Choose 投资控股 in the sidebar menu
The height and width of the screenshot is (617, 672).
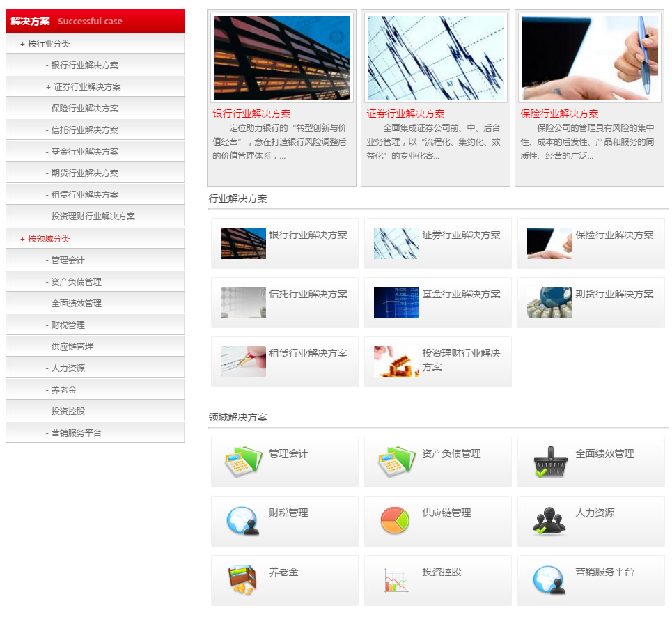95,412
